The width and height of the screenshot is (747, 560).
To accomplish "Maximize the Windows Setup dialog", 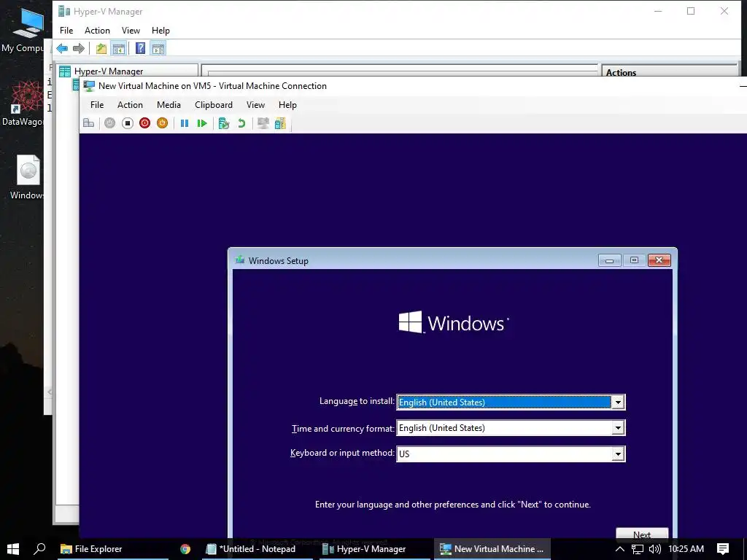I will pos(634,260).
